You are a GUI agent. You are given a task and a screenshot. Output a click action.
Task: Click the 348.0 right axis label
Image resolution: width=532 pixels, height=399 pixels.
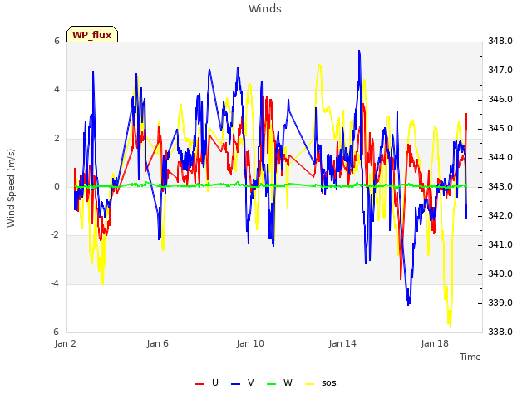[500, 41]
